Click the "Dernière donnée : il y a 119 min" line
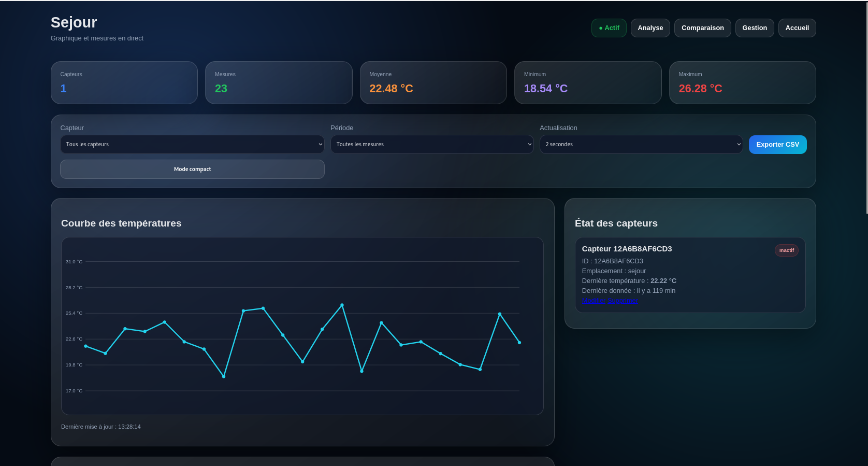868x466 pixels. pyautogui.click(x=629, y=291)
